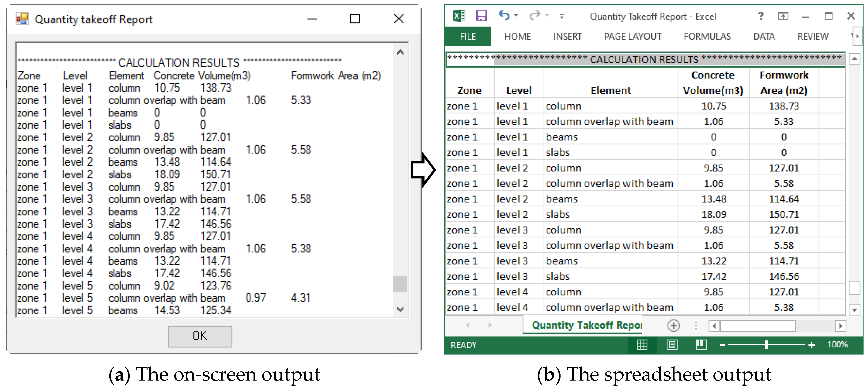Screen dimensions: 868x389
Task: Switch to the PAGE LAYOUT ribbon tab
Action: [633, 36]
